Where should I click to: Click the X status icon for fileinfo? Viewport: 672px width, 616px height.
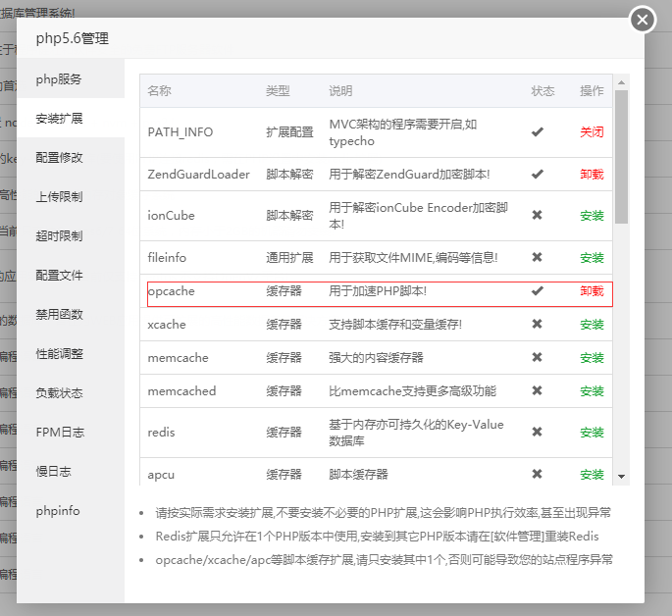pyautogui.click(x=537, y=257)
